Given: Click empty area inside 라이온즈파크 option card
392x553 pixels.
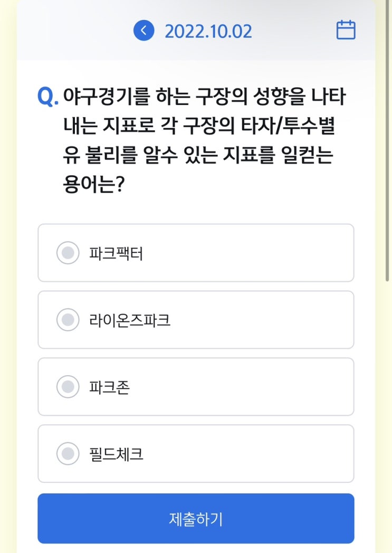Looking at the screenshot, I should [x=264, y=320].
